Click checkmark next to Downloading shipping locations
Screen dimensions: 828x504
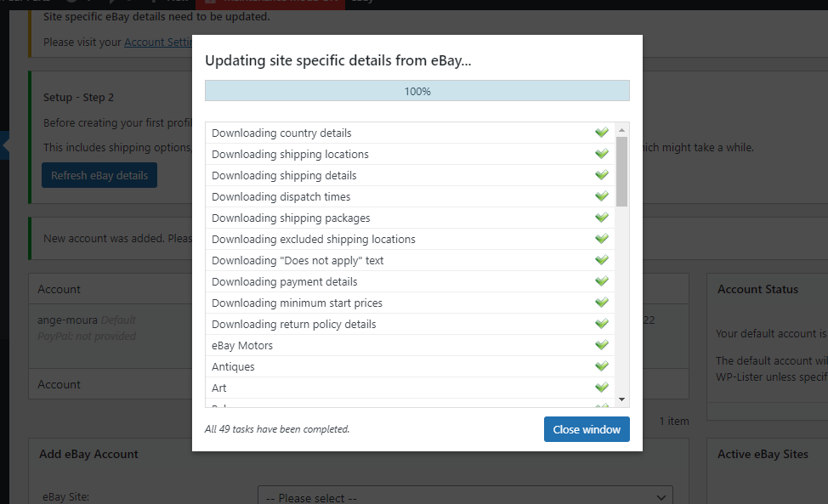point(602,154)
